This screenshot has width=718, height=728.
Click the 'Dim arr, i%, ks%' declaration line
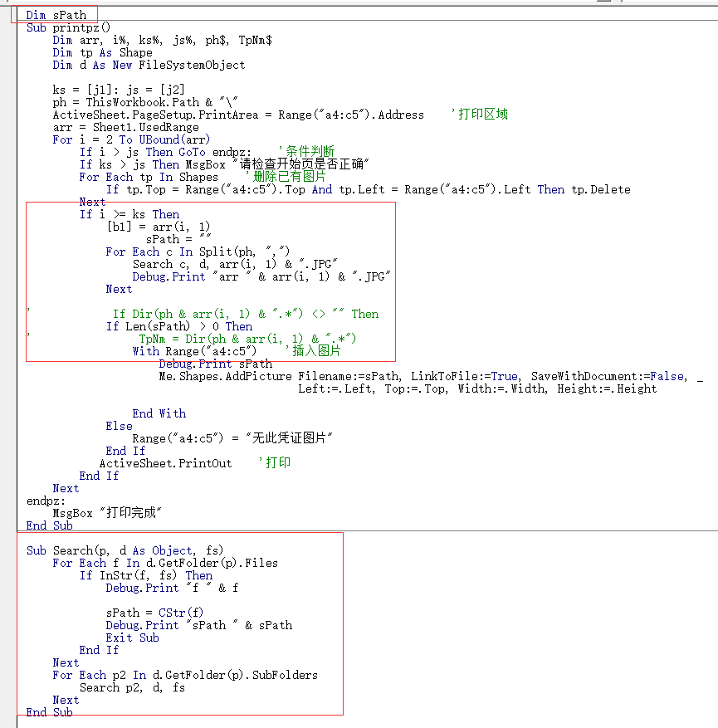(x=162, y=41)
